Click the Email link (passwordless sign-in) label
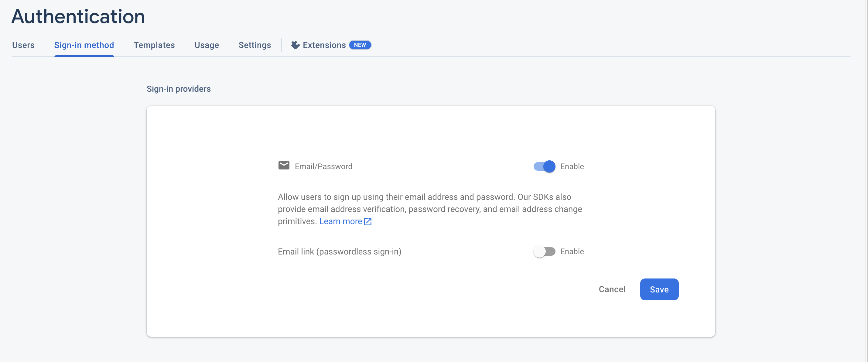Viewport: 868px width, 362px height. [x=339, y=251]
